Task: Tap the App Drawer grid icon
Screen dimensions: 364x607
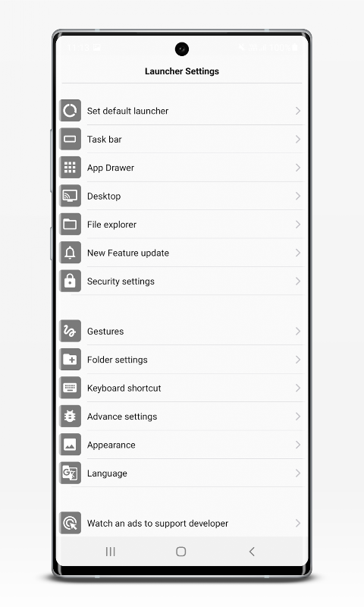Action: (x=70, y=168)
